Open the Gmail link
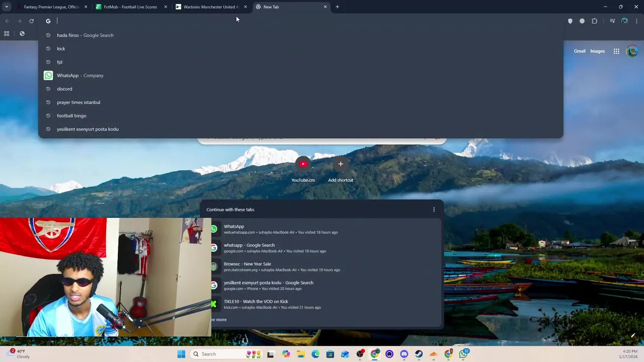The image size is (644, 362). coord(580,51)
